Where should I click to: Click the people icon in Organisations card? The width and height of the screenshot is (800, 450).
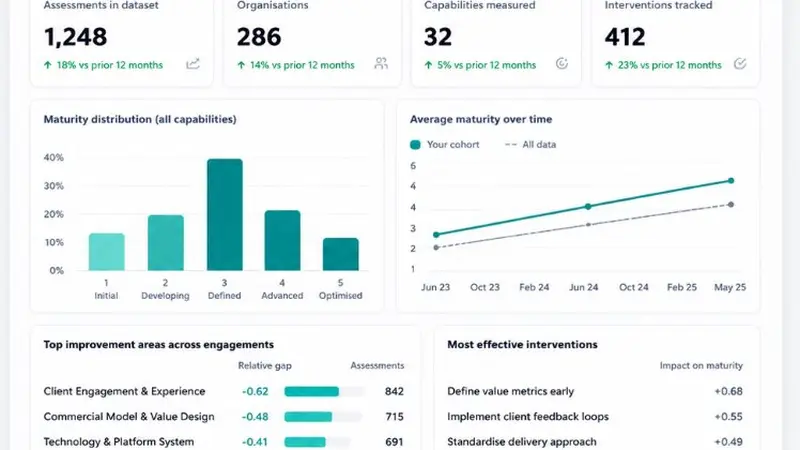coord(381,63)
